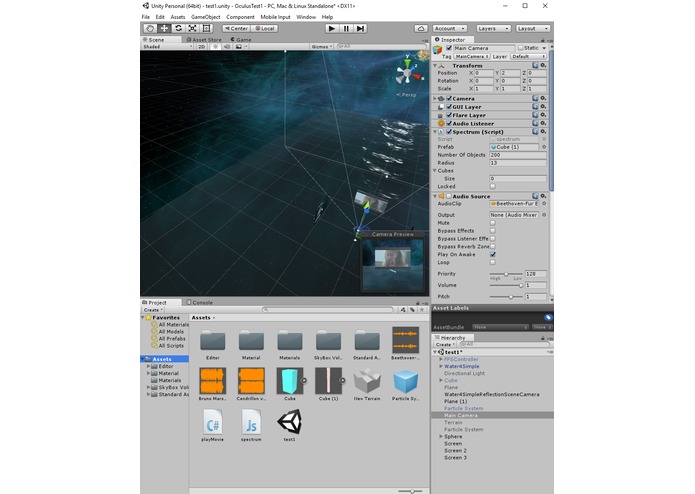Image resolution: width=695 pixels, height=494 pixels.
Task: Open the Account dropdown
Action: (x=449, y=28)
